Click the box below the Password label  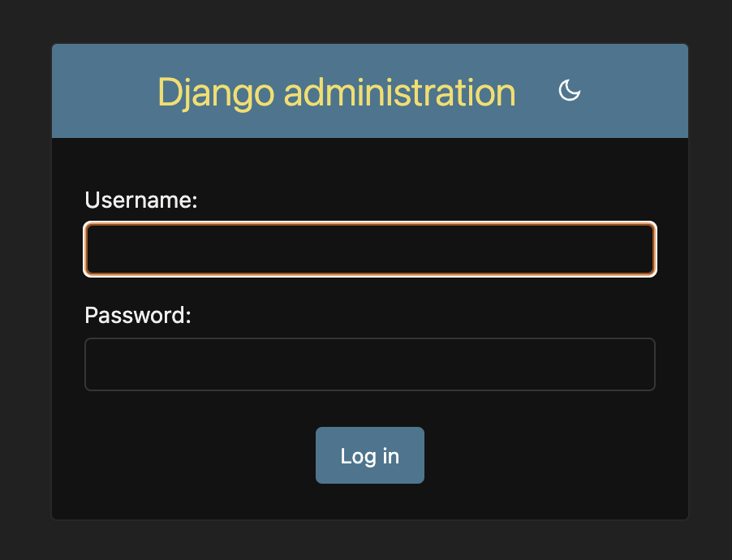pyautogui.click(x=369, y=364)
